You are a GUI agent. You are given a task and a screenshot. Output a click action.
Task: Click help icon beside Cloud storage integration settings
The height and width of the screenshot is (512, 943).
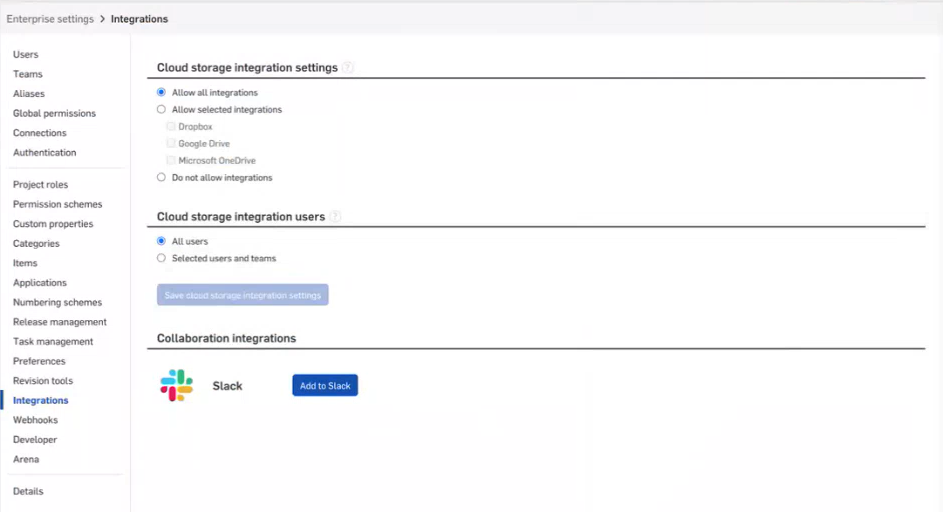pyautogui.click(x=348, y=68)
